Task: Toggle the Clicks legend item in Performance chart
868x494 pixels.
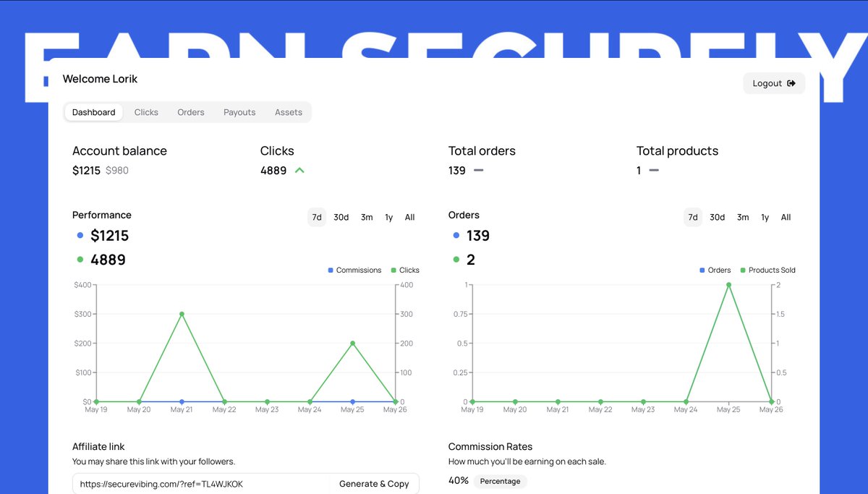Action: [405, 270]
